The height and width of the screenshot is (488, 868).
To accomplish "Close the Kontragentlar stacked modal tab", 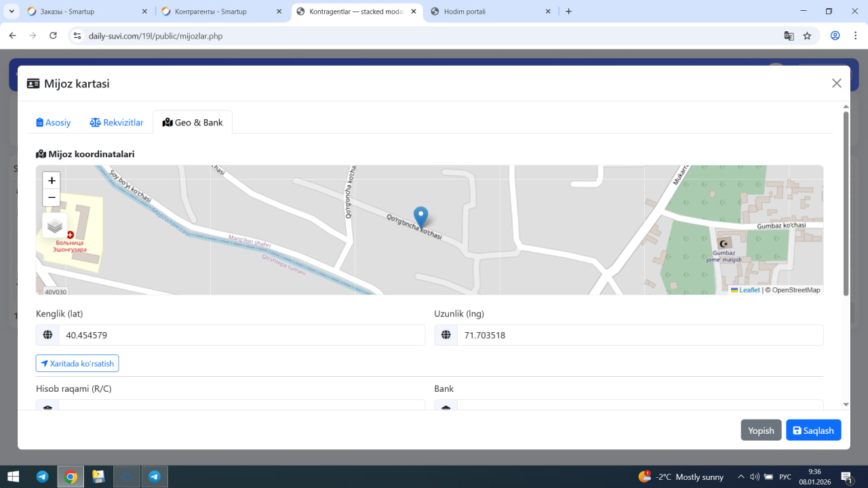I will [413, 12].
